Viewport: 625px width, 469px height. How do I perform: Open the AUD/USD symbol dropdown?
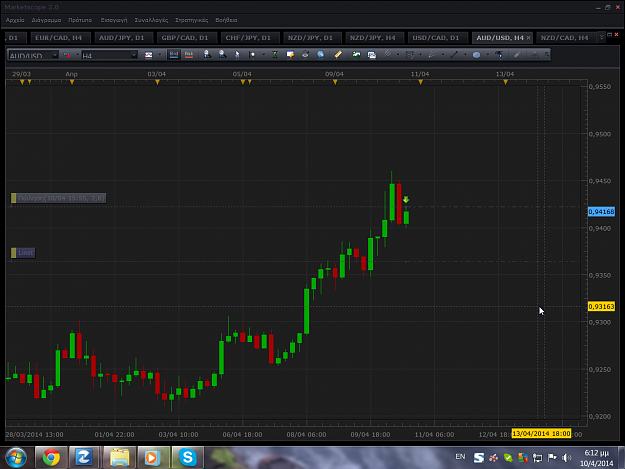[55, 55]
